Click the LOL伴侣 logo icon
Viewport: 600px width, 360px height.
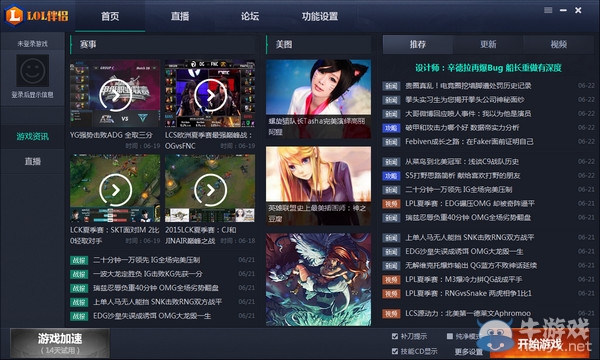tap(14, 15)
